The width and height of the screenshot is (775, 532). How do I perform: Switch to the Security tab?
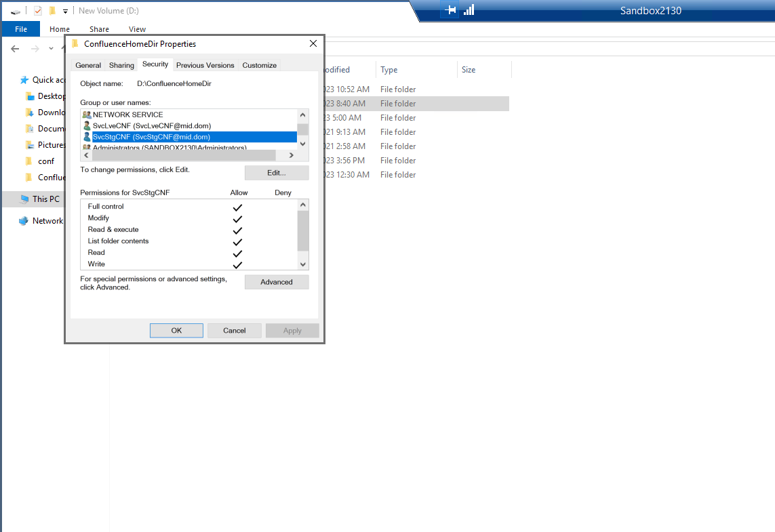point(155,64)
